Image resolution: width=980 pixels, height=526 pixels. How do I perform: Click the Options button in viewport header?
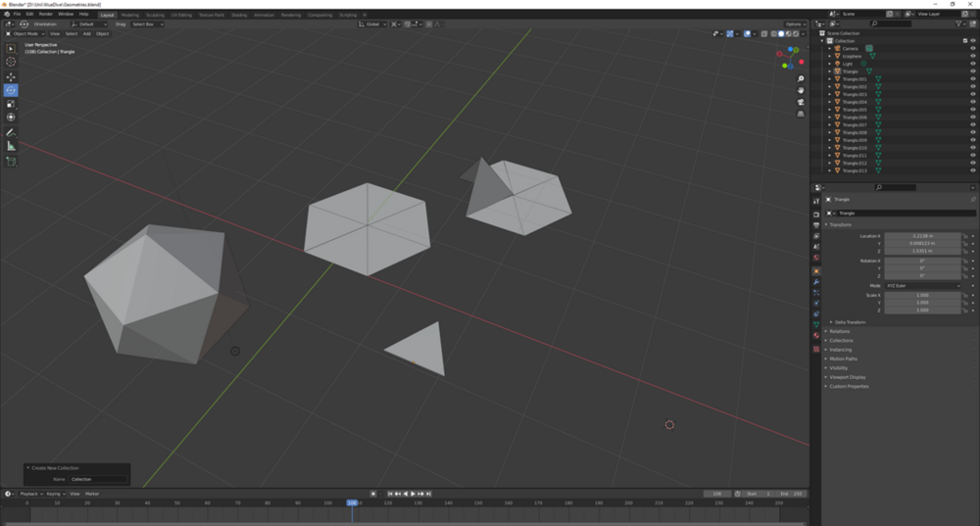coord(795,24)
